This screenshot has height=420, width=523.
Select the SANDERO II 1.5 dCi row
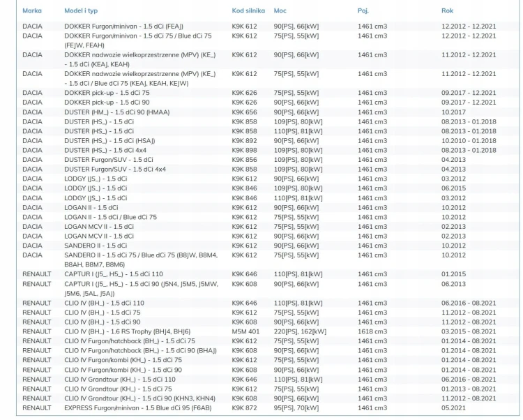point(268,246)
